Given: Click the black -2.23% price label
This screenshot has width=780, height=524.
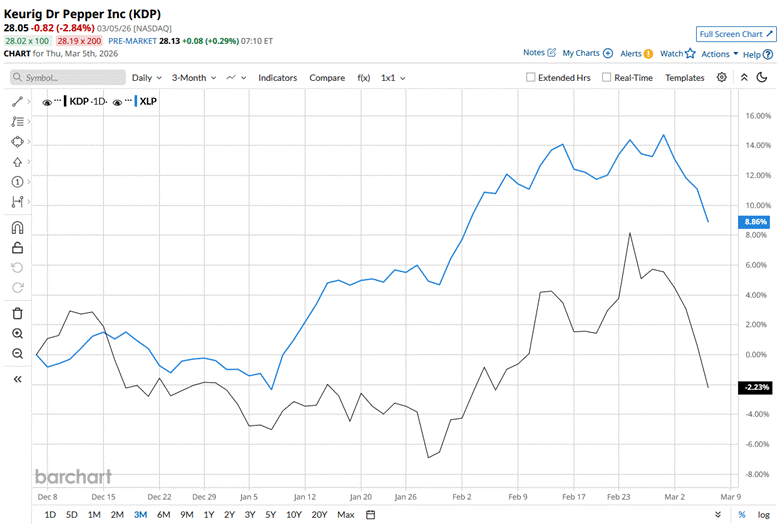Looking at the screenshot, I should [x=754, y=387].
